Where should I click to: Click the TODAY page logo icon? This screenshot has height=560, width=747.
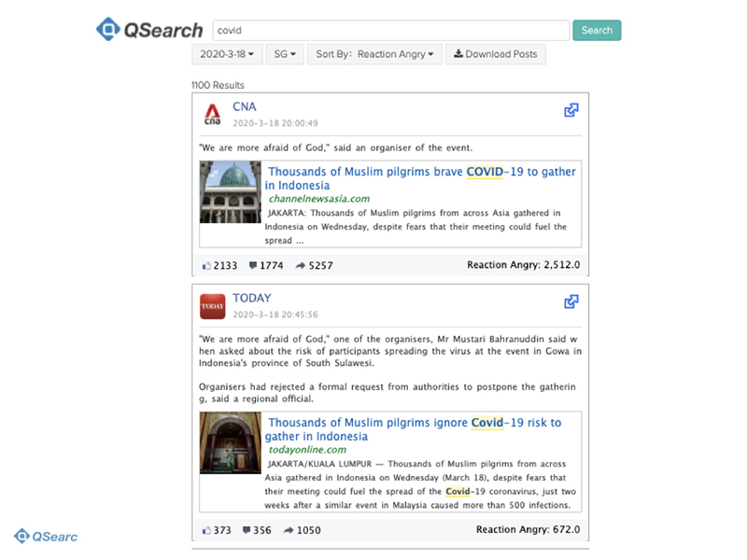[x=213, y=306]
